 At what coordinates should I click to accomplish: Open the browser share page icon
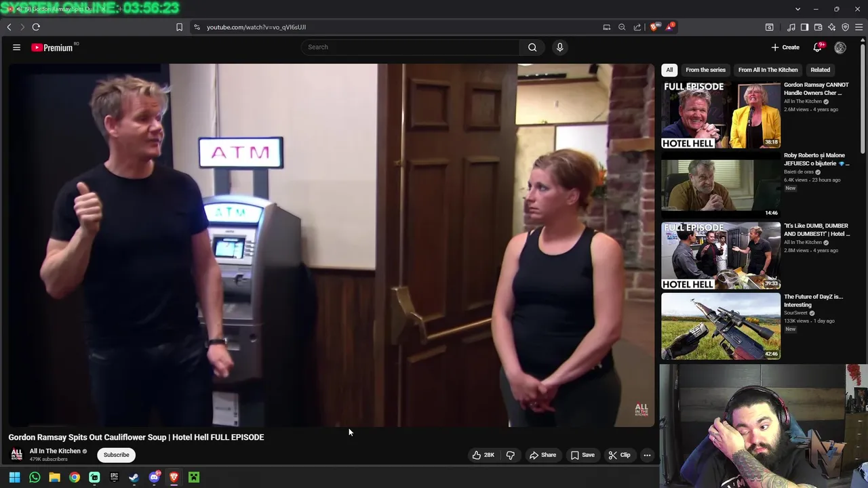pos(637,27)
